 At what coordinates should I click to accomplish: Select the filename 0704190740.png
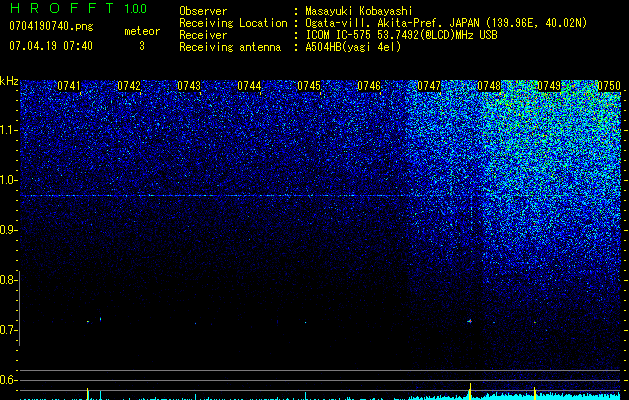[51, 27]
